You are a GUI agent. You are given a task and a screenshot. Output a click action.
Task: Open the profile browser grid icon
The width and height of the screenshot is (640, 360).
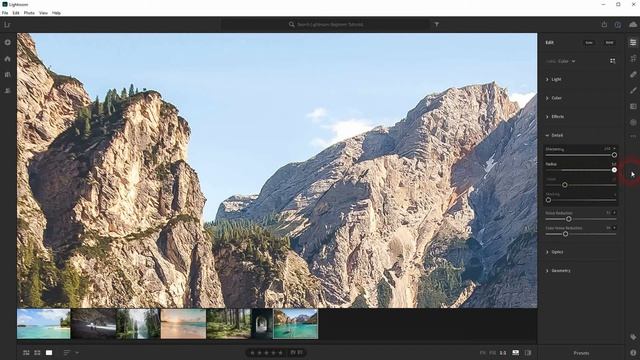coord(613,61)
